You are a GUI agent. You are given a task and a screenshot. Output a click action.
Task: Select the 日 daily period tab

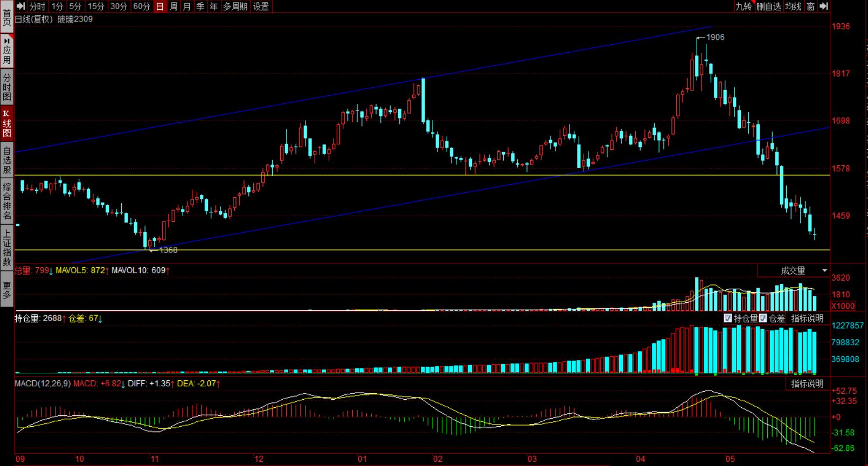160,6
